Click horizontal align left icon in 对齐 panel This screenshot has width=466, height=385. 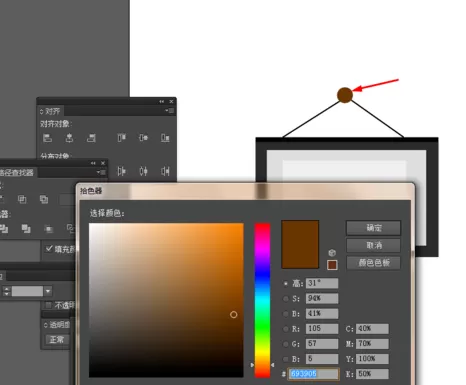(x=47, y=138)
